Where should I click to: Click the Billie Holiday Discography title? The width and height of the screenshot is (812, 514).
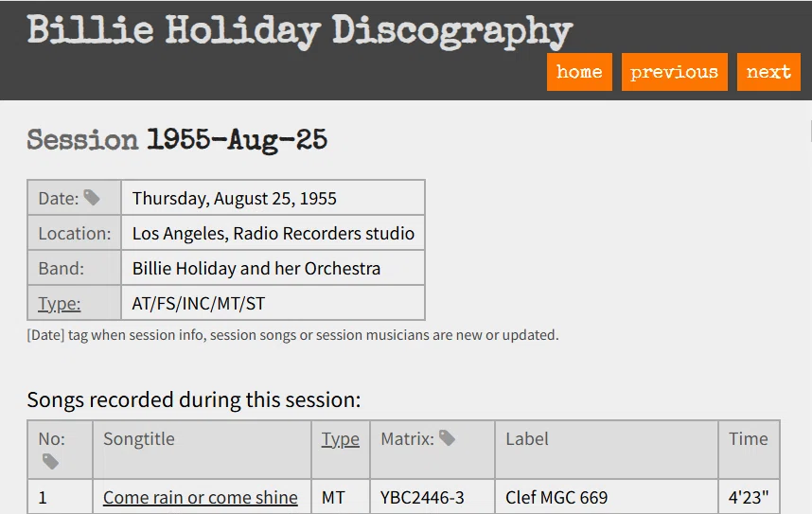[299, 31]
